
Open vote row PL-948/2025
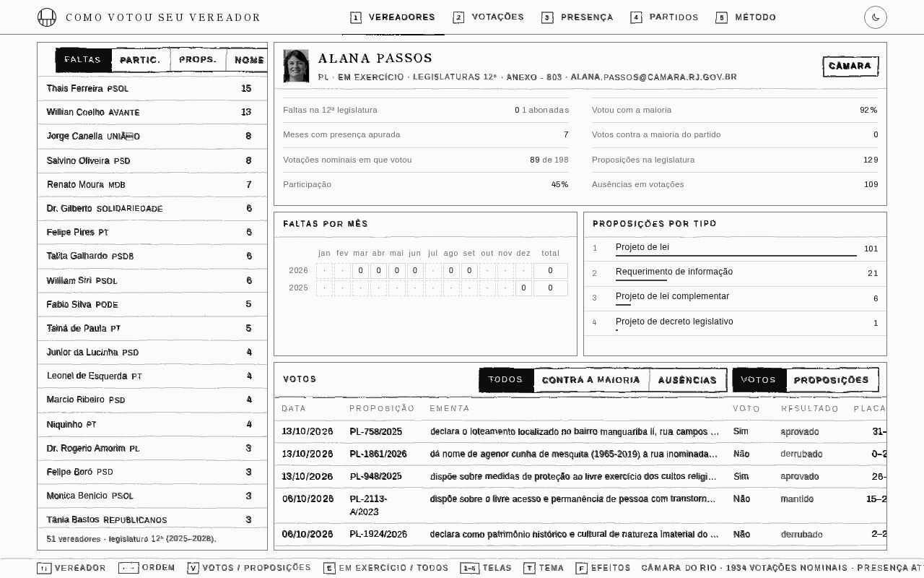tap(580, 476)
